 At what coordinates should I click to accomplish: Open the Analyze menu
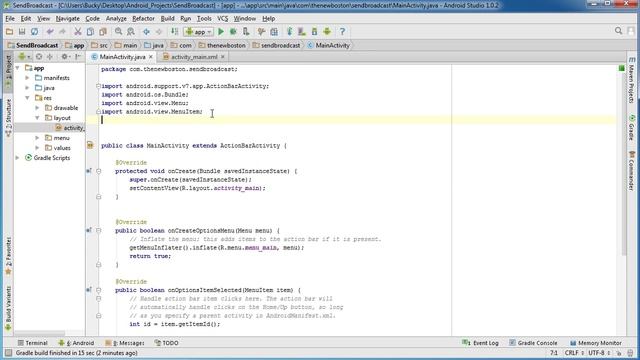(116, 18)
